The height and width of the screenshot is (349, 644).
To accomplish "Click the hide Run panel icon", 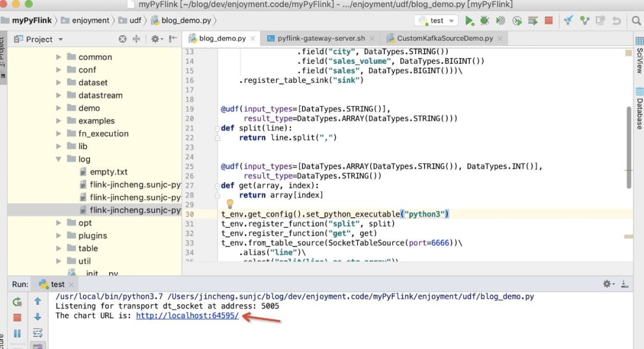I will (625, 284).
